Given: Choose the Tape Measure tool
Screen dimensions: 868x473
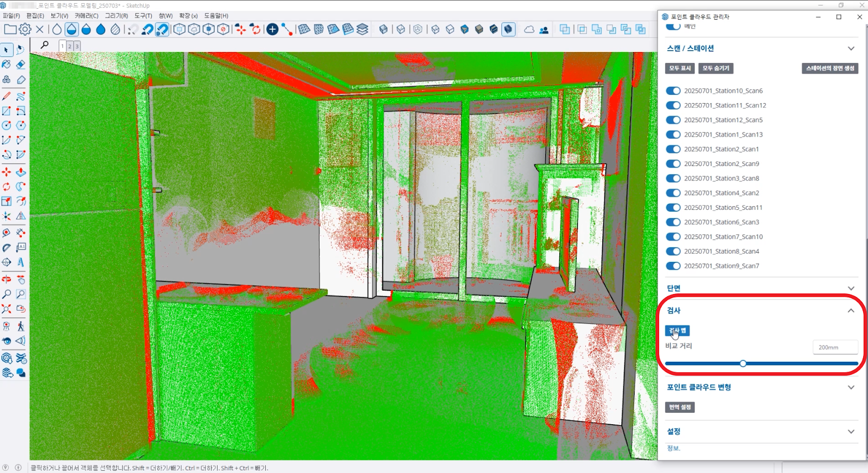Looking at the screenshot, I should point(7,247).
